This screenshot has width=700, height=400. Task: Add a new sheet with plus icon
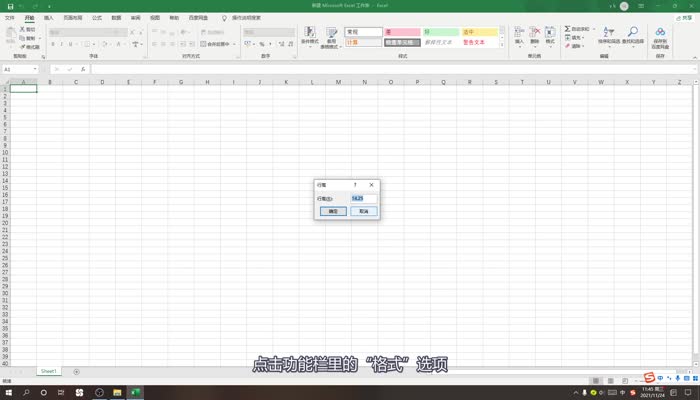coord(76,372)
